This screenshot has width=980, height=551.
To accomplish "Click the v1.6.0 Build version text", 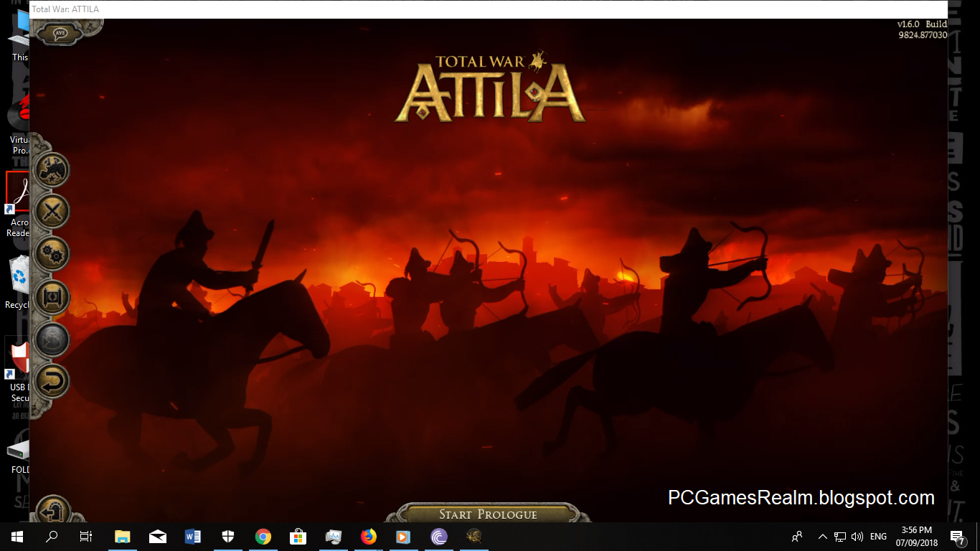I will (x=922, y=29).
